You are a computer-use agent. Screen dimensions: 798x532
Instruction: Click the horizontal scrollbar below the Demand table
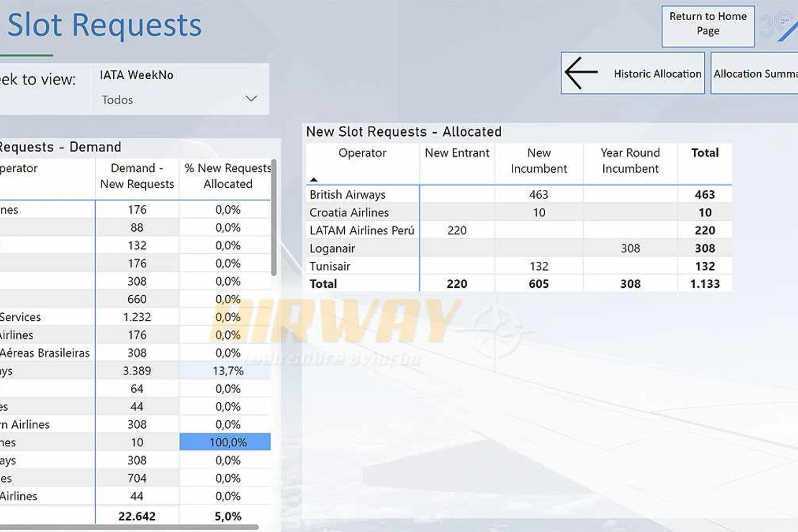[x=129, y=527]
